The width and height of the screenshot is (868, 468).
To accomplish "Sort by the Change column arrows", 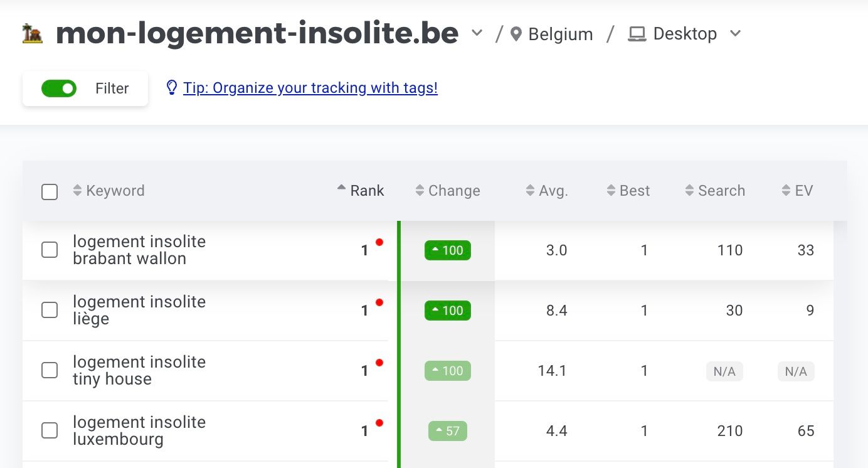I will pos(420,191).
